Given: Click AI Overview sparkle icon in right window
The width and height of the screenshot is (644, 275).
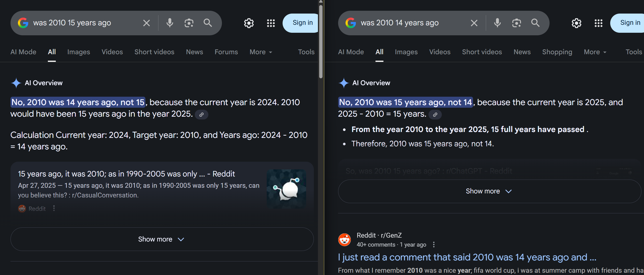Looking at the screenshot, I should [x=344, y=83].
